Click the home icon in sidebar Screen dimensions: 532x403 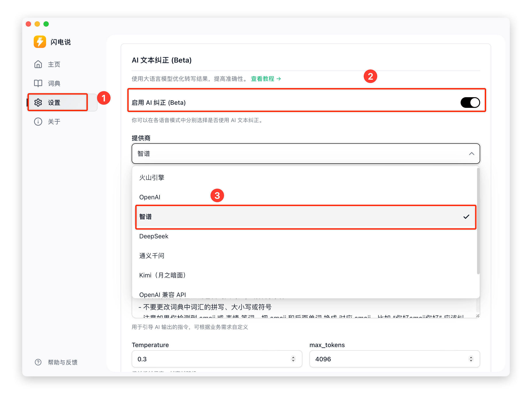coord(38,64)
